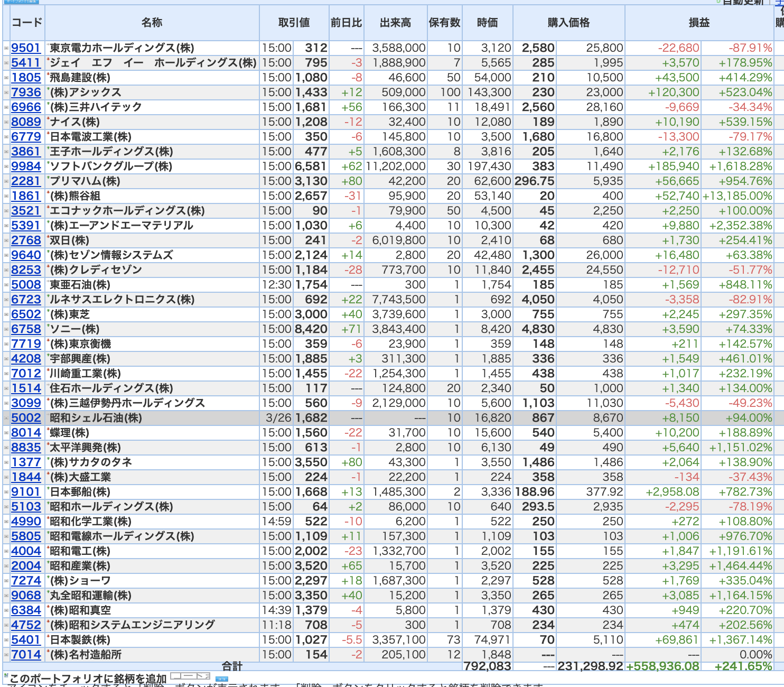Click the row icon left of code 2281
Screen dimensions: 784x687
[6, 181]
